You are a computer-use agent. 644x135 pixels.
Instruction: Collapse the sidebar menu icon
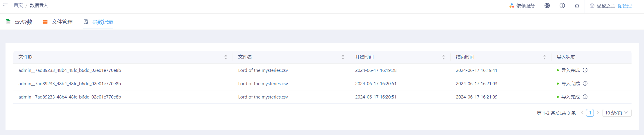(x=6, y=6)
